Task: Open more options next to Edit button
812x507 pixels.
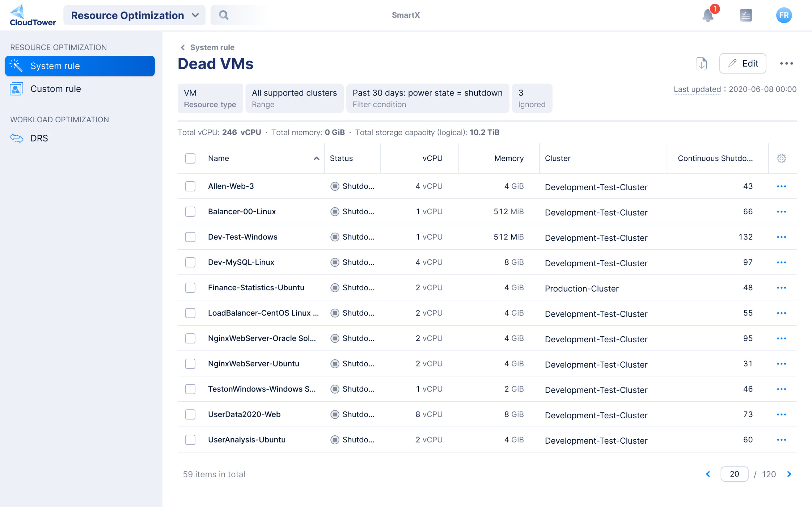Action: pos(786,63)
